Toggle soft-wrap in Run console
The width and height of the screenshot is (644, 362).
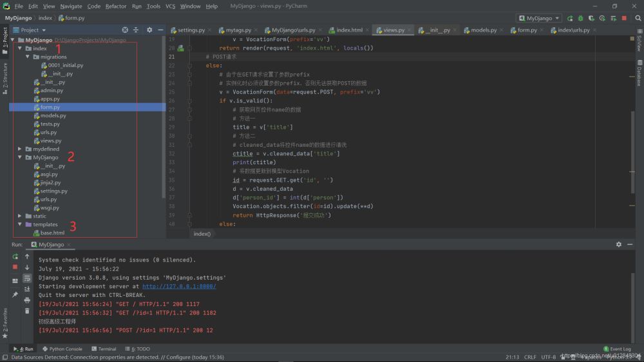[x=27, y=278]
